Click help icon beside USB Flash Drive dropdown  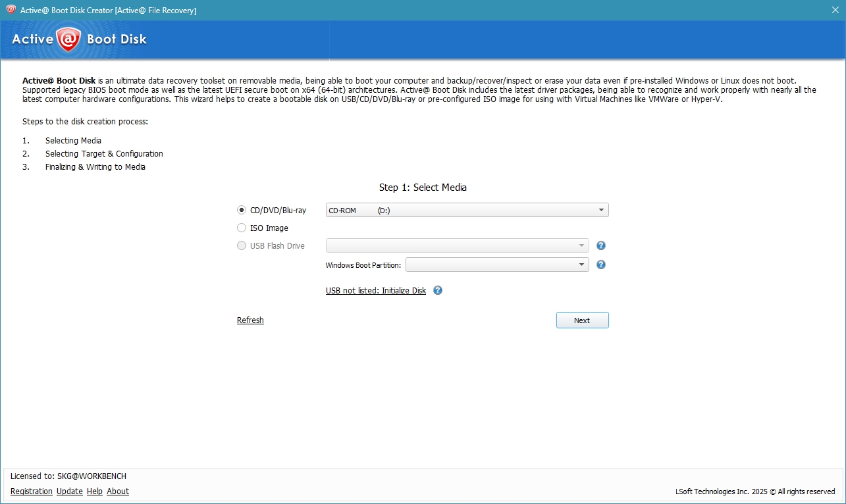[600, 246]
